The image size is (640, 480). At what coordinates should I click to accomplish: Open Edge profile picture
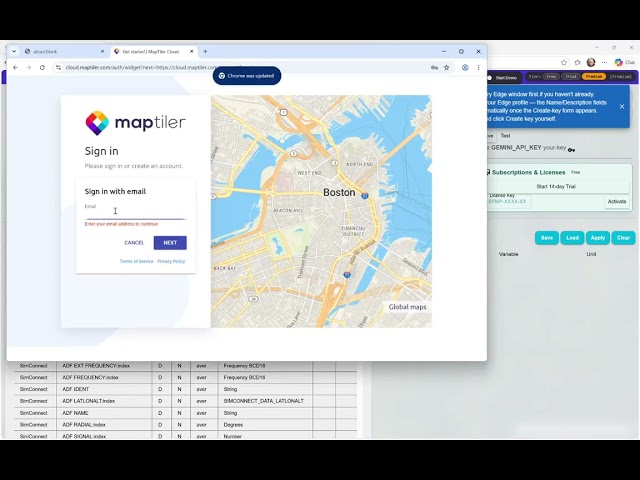(x=591, y=62)
